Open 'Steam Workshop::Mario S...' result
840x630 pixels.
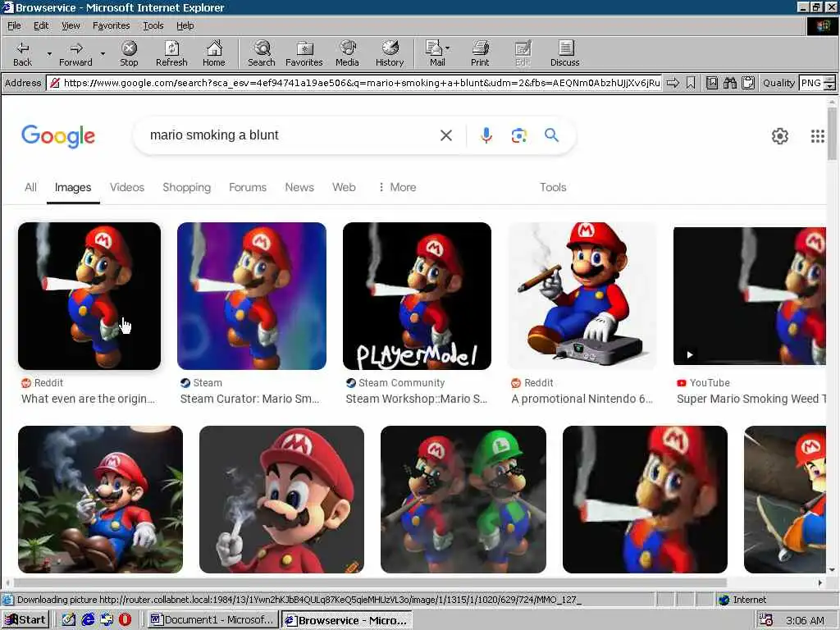pyautogui.click(x=417, y=399)
